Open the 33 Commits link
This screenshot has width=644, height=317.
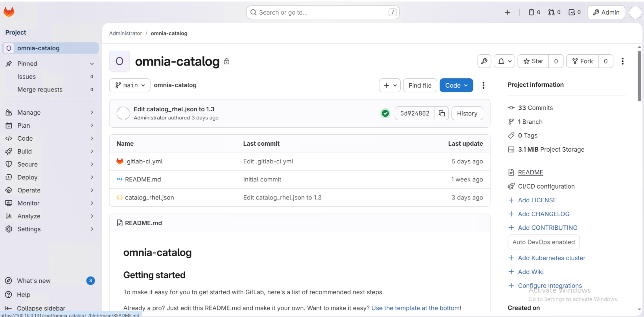coord(535,108)
